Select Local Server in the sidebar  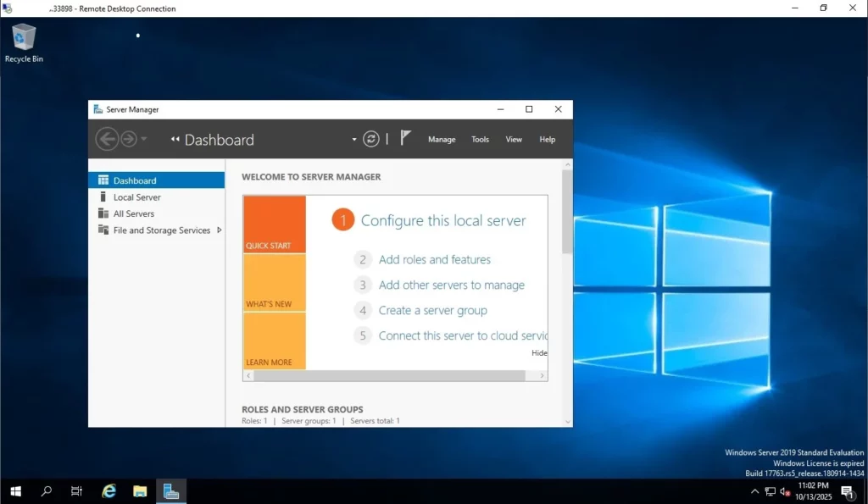pyautogui.click(x=137, y=197)
